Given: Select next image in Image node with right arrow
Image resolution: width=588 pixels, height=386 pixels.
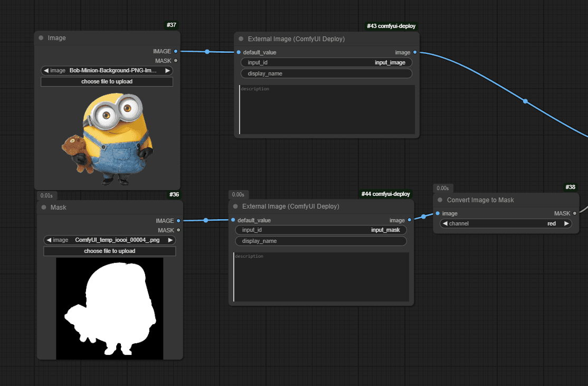Looking at the screenshot, I should click(168, 71).
